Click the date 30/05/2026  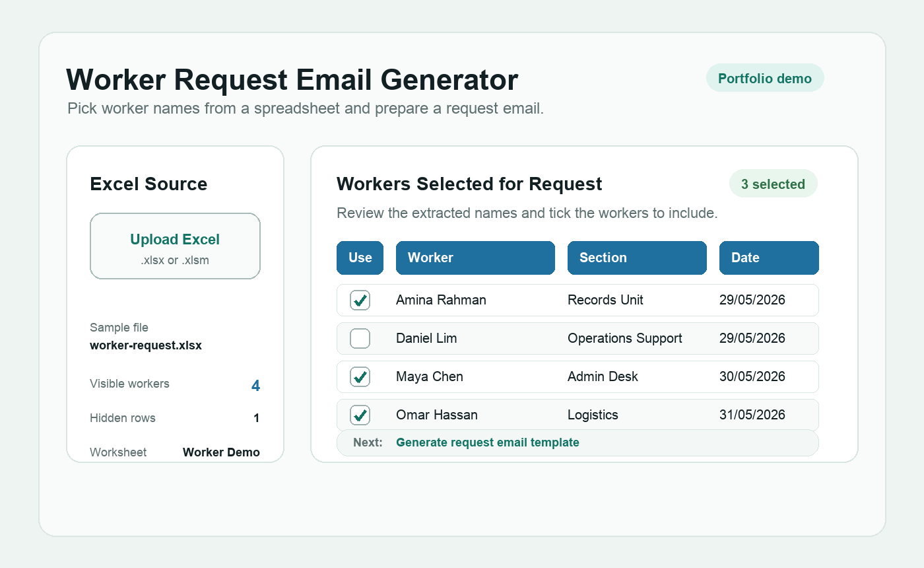tap(752, 376)
